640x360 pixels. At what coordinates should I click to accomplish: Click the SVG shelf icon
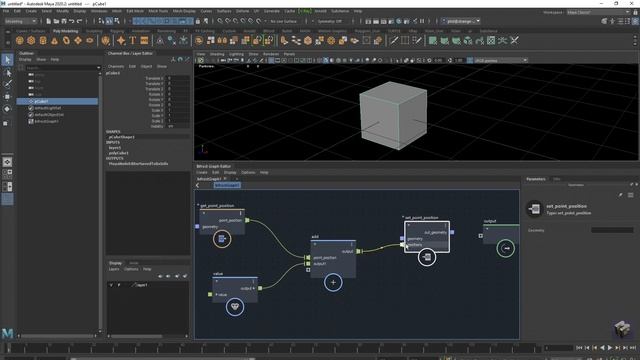tap(144, 40)
